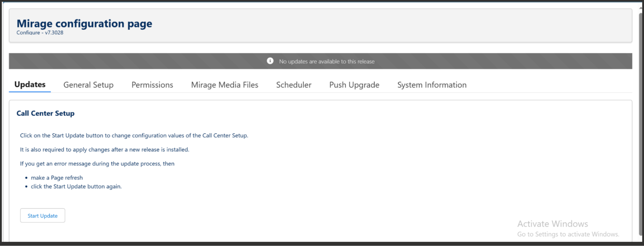Click the 'It is also required to apply changes' sentence
This screenshot has width=644, height=246.
[104, 150]
